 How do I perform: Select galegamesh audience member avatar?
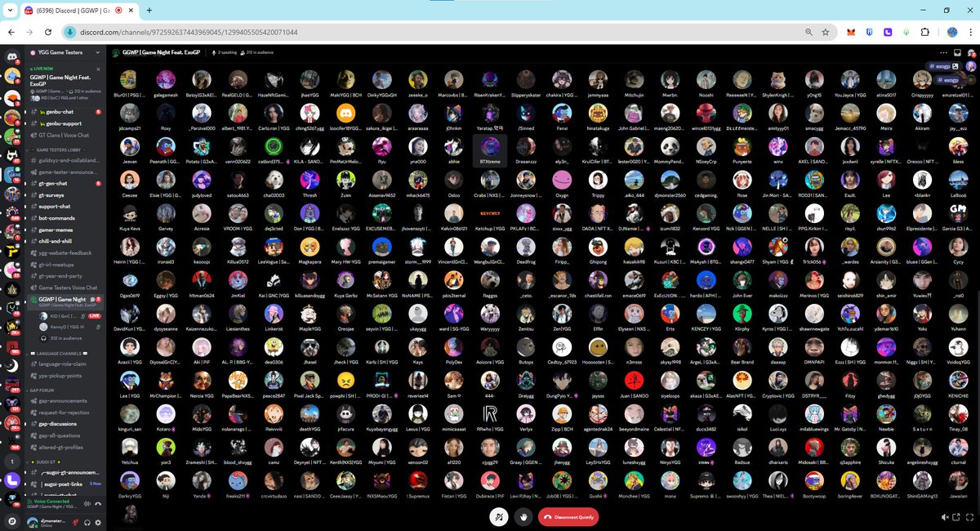point(166,79)
